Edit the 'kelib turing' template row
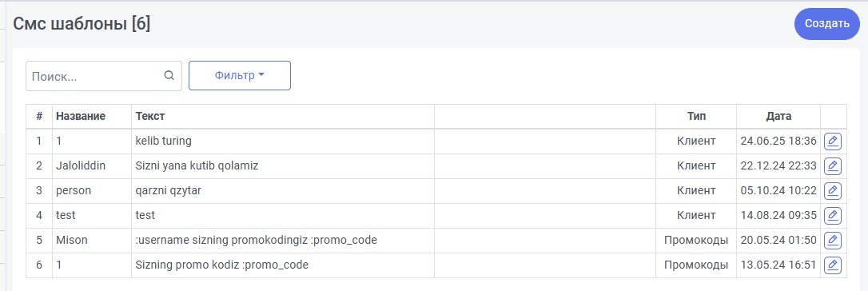The width and height of the screenshot is (868, 291). tap(833, 142)
